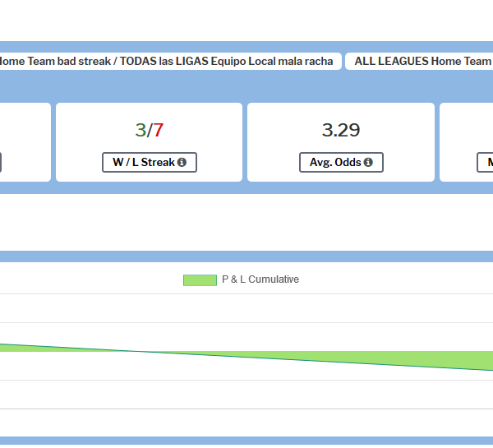This screenshot has width=493, height=448.
Task: Open the info icon beside W / L Streak
Action: (182, 162)
